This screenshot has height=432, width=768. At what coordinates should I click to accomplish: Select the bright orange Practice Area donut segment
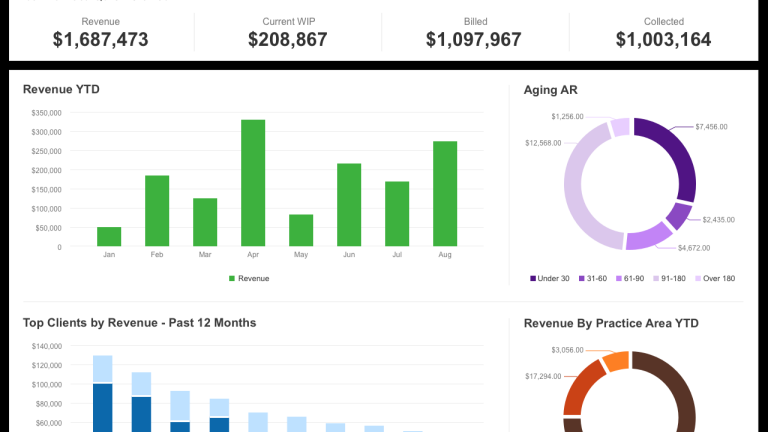(616, 362)
